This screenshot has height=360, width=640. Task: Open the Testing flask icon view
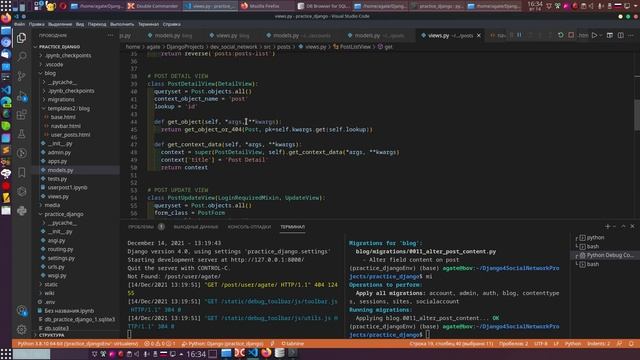click(x=22, y=134)
